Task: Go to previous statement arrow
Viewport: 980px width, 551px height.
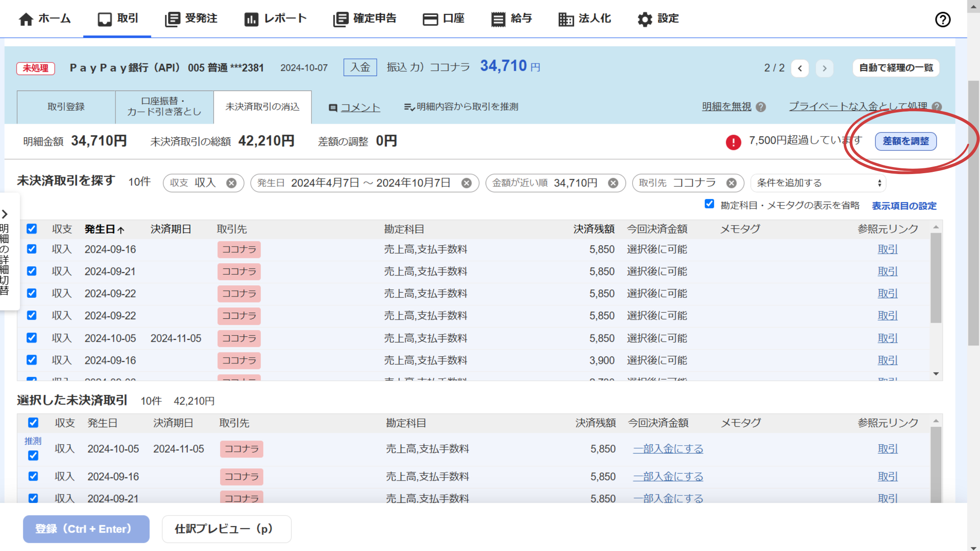Action: click(800, 68)
